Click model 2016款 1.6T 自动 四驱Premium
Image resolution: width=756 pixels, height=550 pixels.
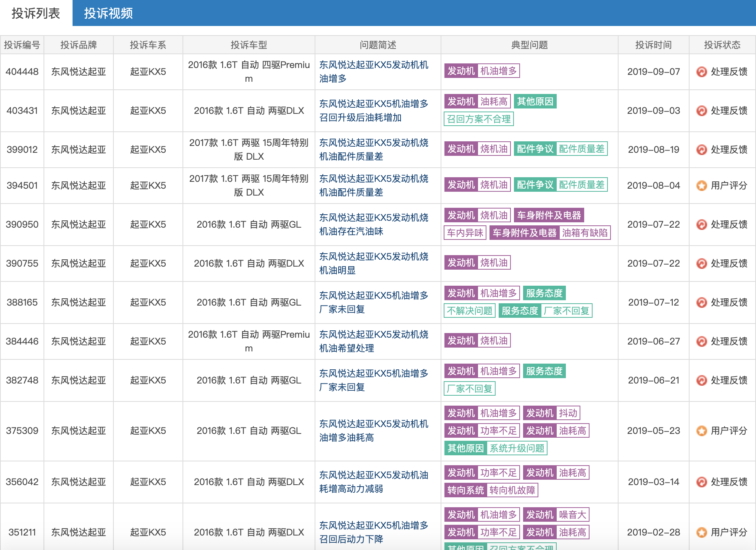click(249, 72)
